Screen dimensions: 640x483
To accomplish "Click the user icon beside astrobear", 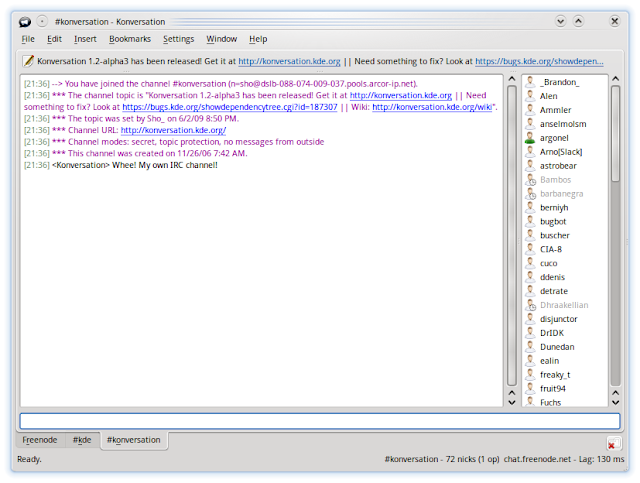I will [530, 166].
